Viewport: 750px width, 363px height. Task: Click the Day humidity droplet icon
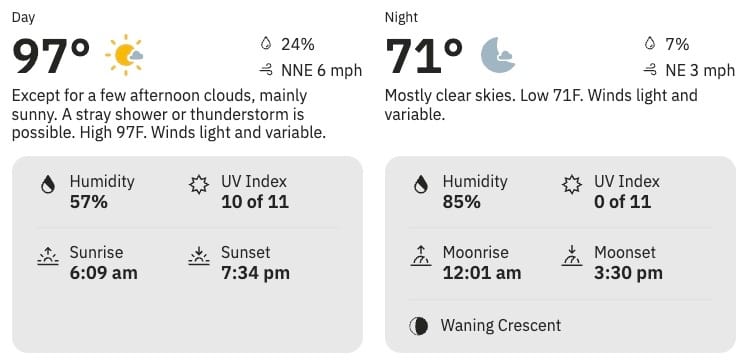point(47,185)
